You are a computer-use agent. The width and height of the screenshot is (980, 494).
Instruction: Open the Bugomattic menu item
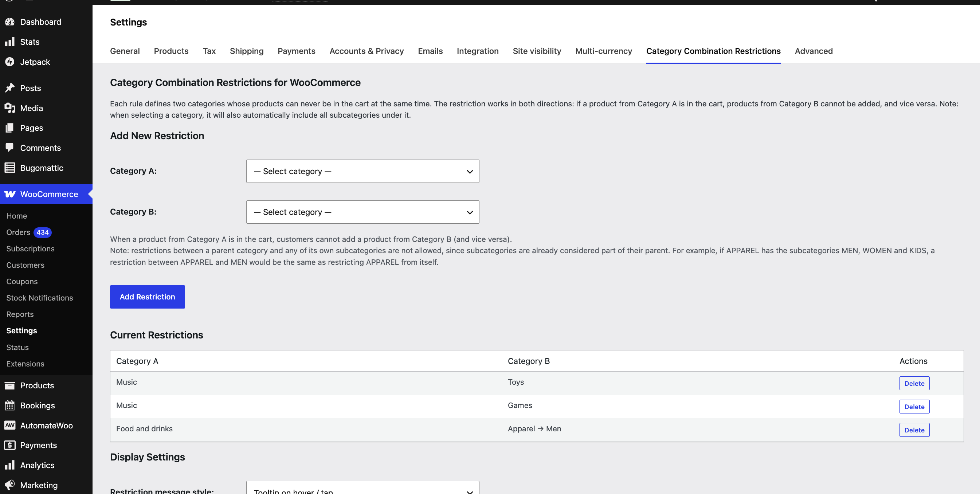pyautogui.click(x=46, y=168)
